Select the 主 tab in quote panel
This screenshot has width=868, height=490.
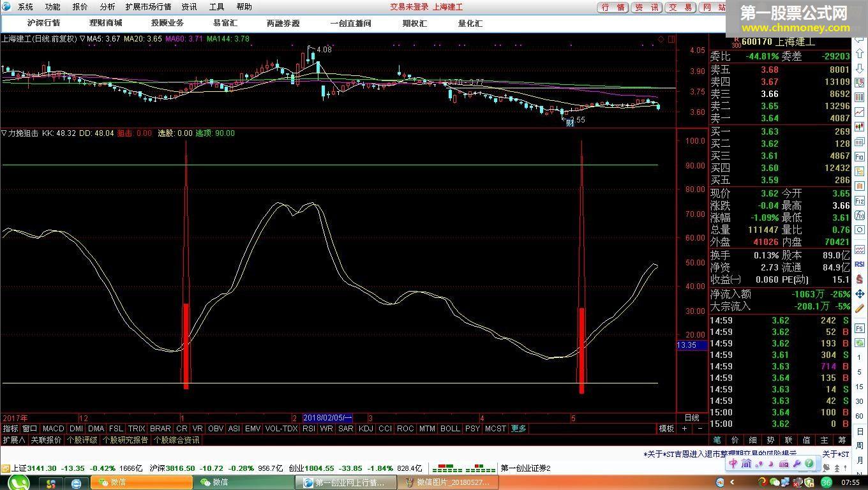tap(824, 440)
